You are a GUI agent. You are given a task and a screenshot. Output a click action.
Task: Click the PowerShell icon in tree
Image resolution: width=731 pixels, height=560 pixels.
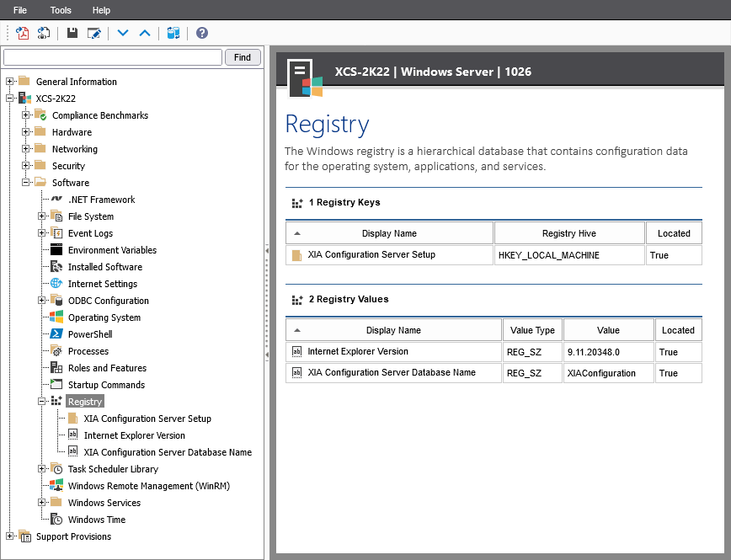(x=56, y=333)
